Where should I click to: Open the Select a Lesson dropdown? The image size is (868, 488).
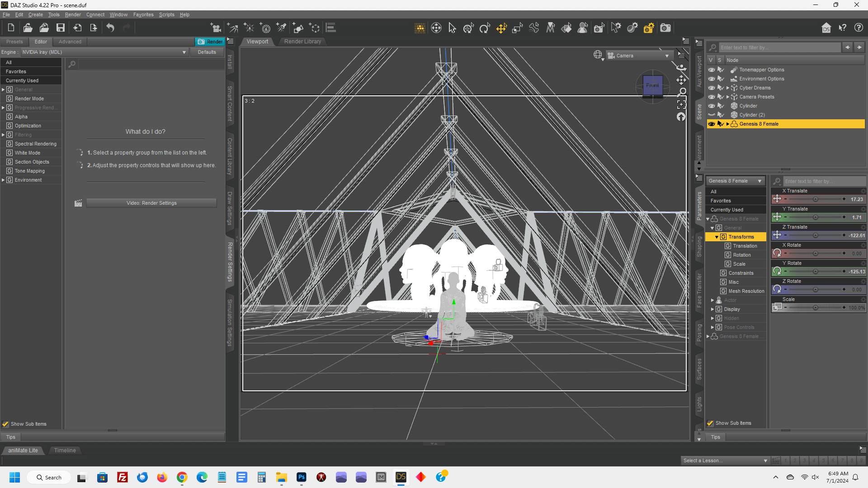[725, 460]
